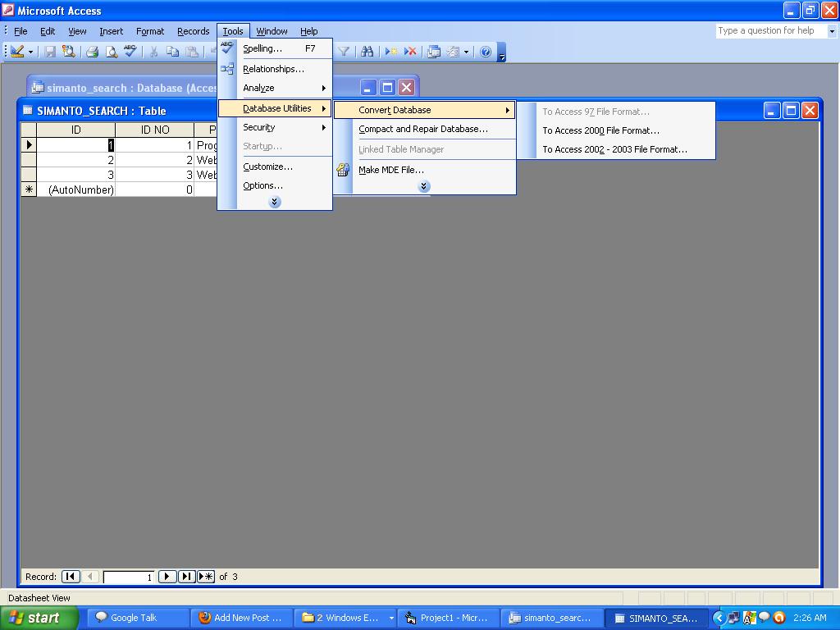
Task: Select the row selector for record 2
Action: coord(29,160)
